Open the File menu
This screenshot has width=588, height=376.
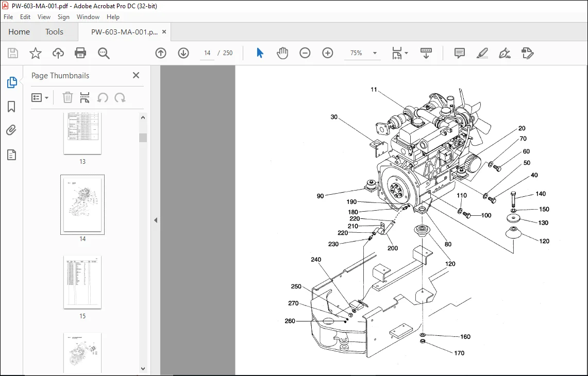[x=8, y=17]
